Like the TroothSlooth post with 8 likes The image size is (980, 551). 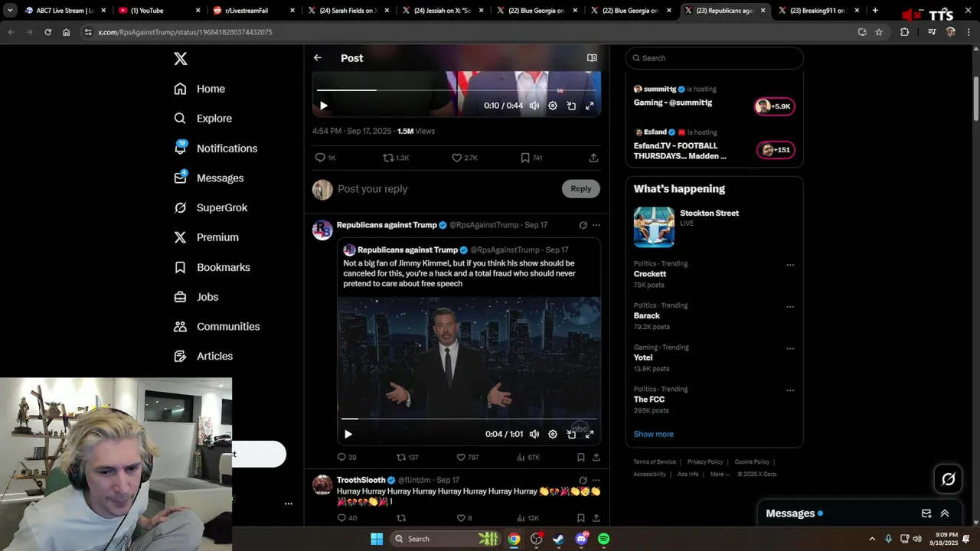[x=464, y=518]
